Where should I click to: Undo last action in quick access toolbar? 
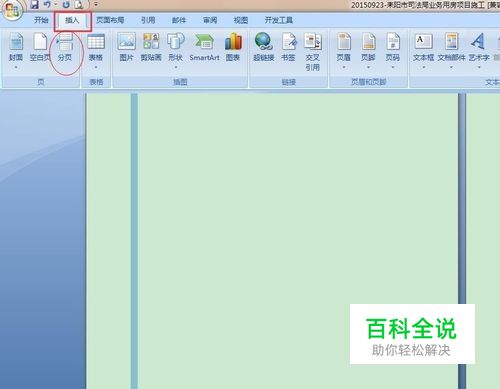tap(47, 4)
